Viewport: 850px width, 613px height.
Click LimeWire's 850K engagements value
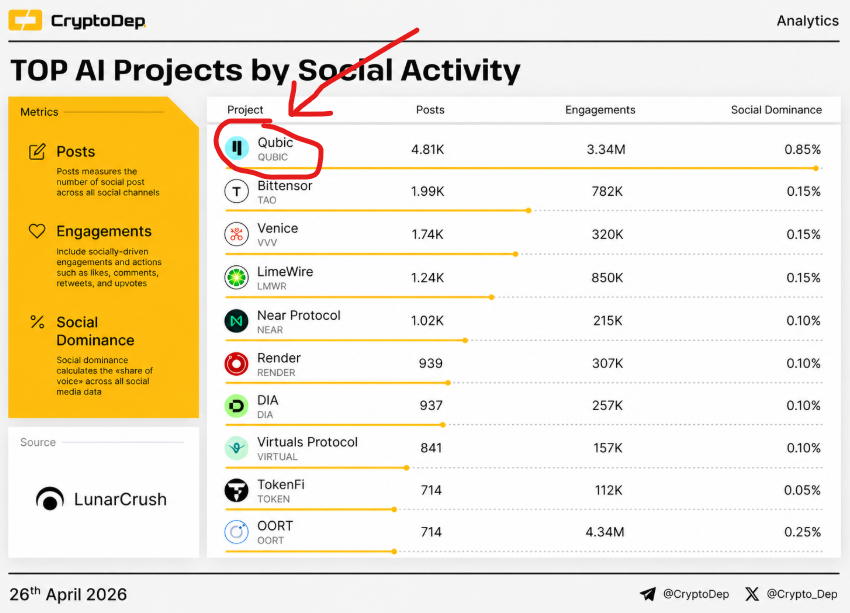pyautogui.click(x=607, y=278)
